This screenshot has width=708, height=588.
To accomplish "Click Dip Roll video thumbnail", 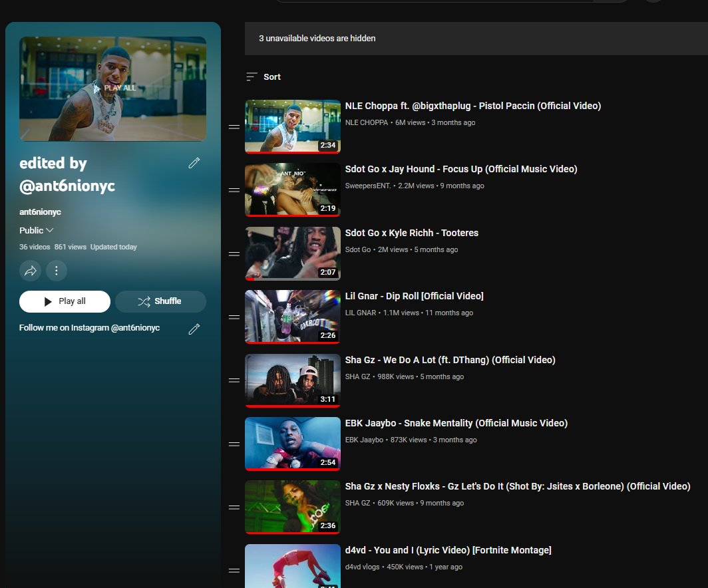I will tap(293, 317).
